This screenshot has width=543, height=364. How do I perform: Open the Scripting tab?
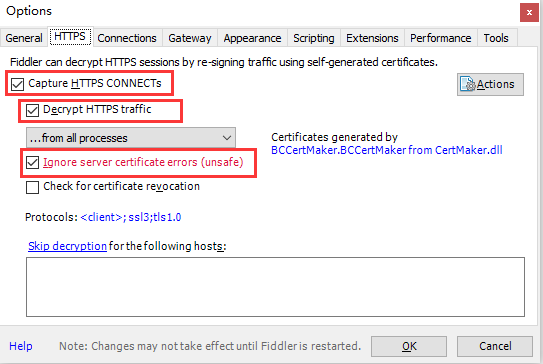pyautogui.click(x=314, y=38)
